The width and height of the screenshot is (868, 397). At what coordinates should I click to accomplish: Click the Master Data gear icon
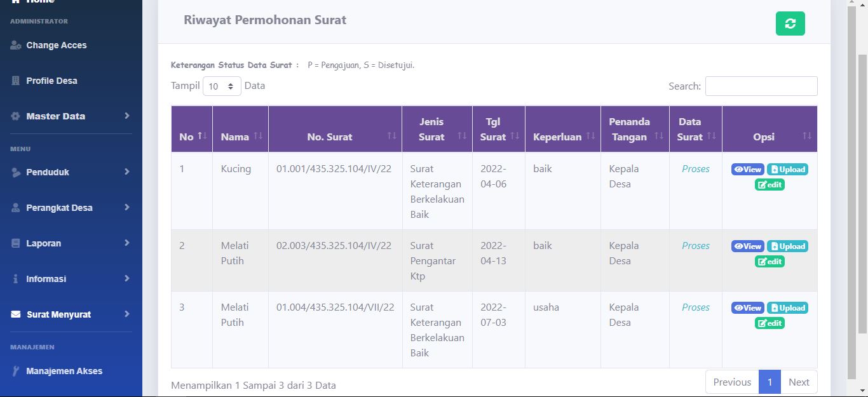(16, 116)
